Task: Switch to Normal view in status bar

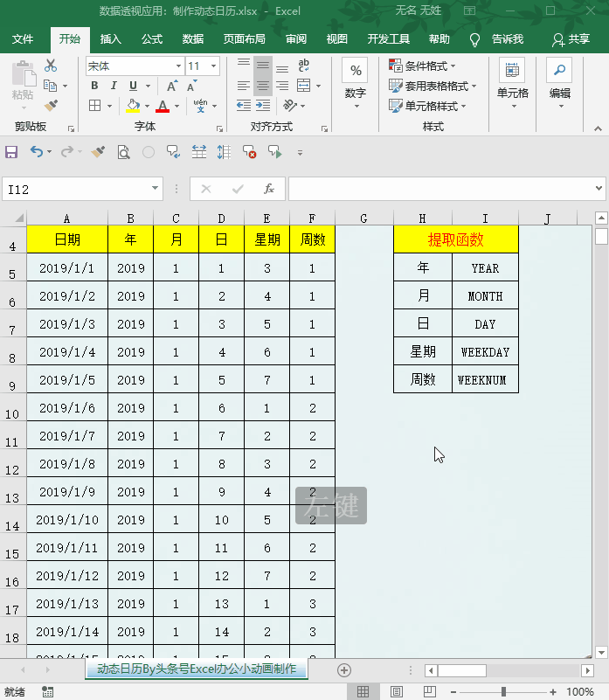Action: click(x=363, y=692)
